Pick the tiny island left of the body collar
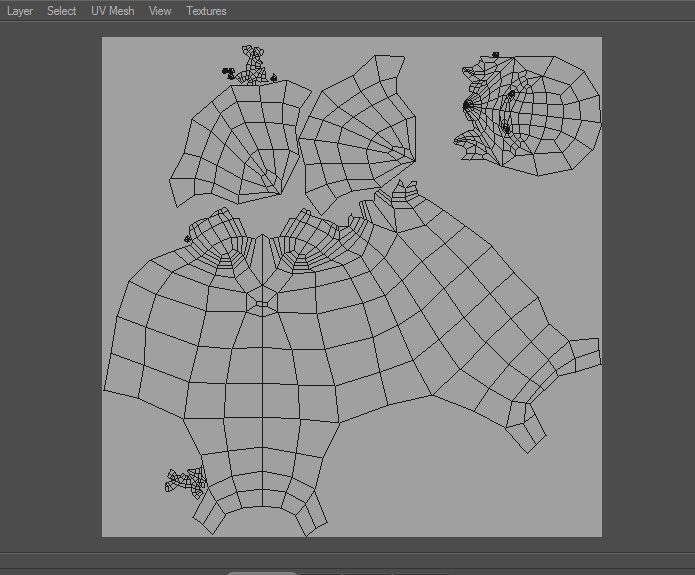This screenshot has height=575, width=695. coord(187,238)
